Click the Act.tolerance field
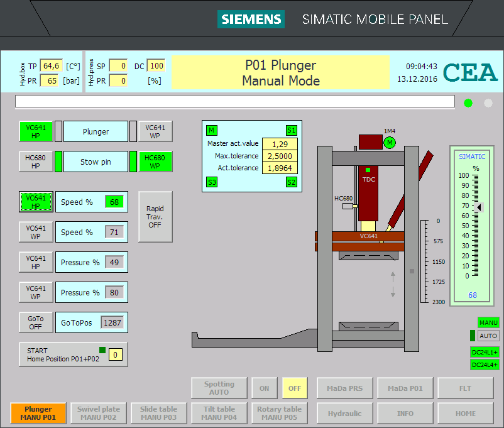504x428 pixels. (x=280, y=168)
